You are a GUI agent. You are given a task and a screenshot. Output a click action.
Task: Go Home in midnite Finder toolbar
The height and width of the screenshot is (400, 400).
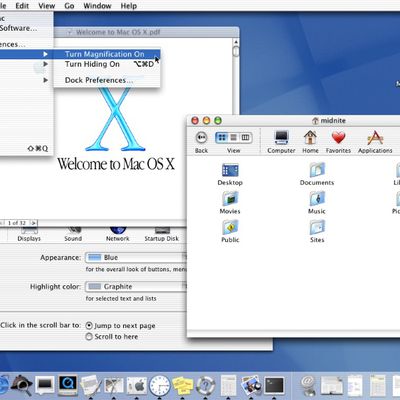pos(310,141)
